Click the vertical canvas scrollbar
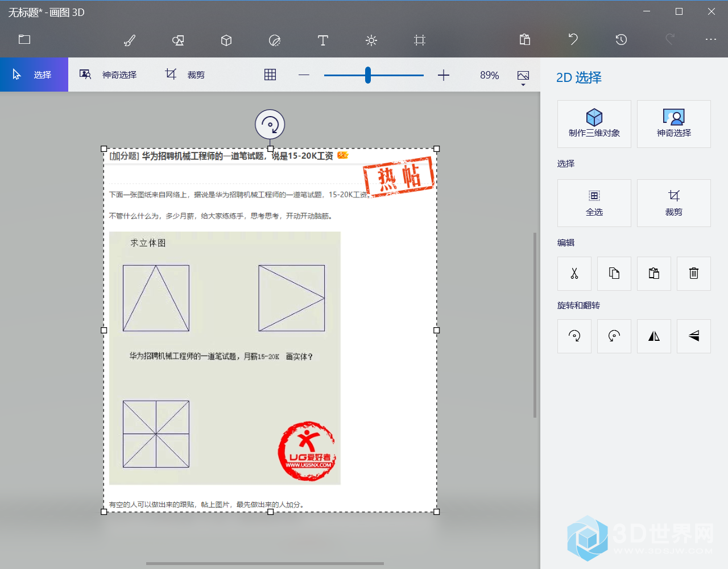This screenshot has width=728, height=569. (x=535, y=325)
